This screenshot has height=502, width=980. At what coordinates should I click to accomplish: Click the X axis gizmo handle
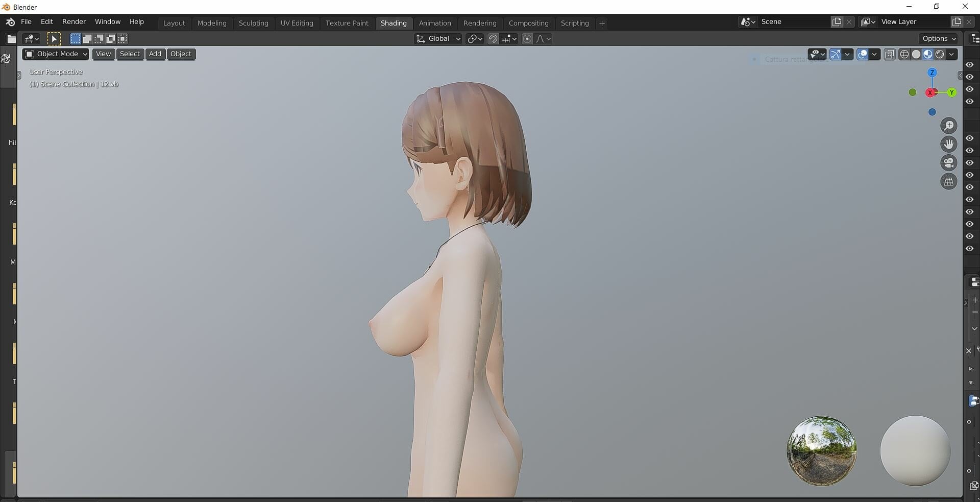930,92
